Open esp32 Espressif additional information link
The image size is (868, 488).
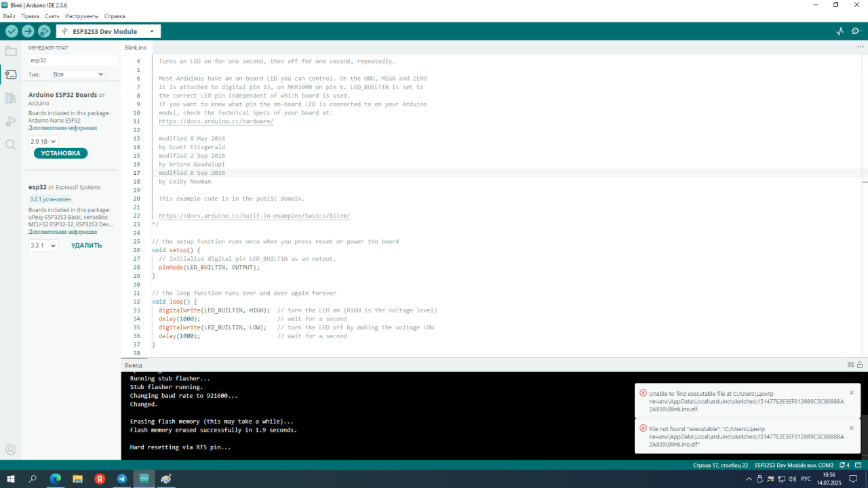(x=62, y=232)
